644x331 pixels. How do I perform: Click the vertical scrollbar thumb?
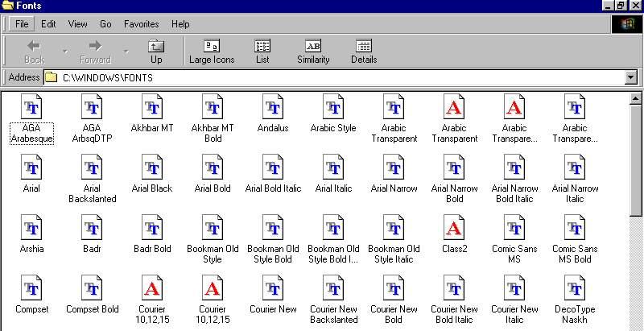point(635,159)
